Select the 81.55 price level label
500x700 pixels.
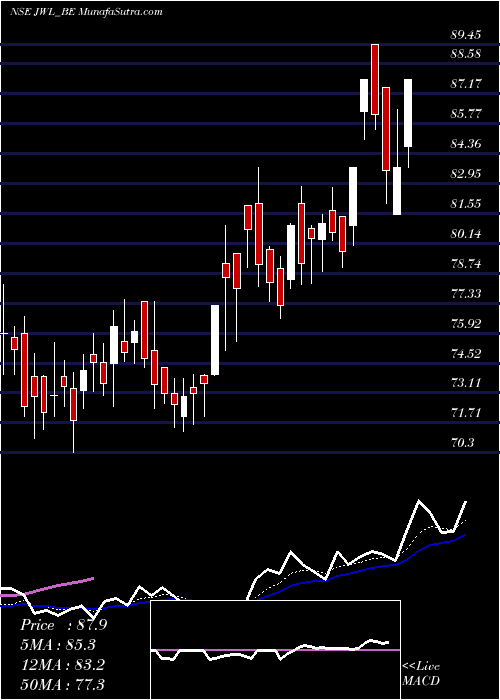(x=466, y=204)
